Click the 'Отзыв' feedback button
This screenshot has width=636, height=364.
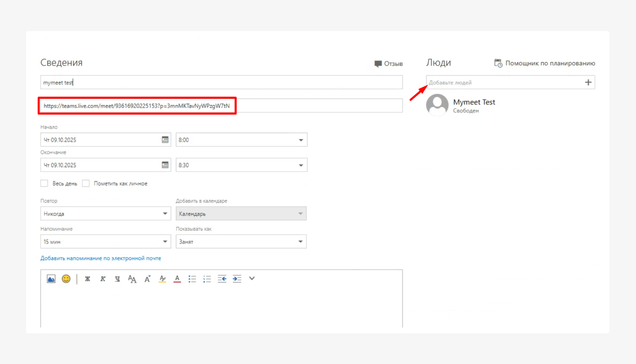click(x=389, y=64)
